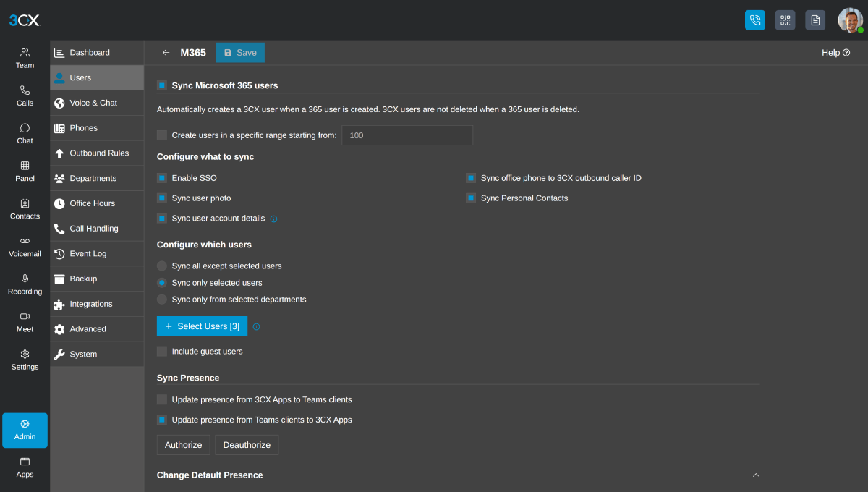Open the Settings gear in left rail
This screenshot has width=868, height=492.
(x=25, y=354)
